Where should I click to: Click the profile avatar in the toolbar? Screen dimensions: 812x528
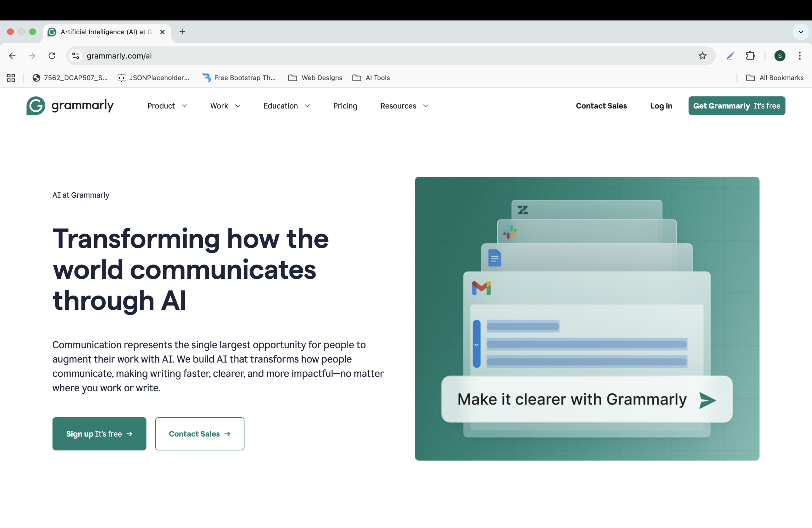780,55
